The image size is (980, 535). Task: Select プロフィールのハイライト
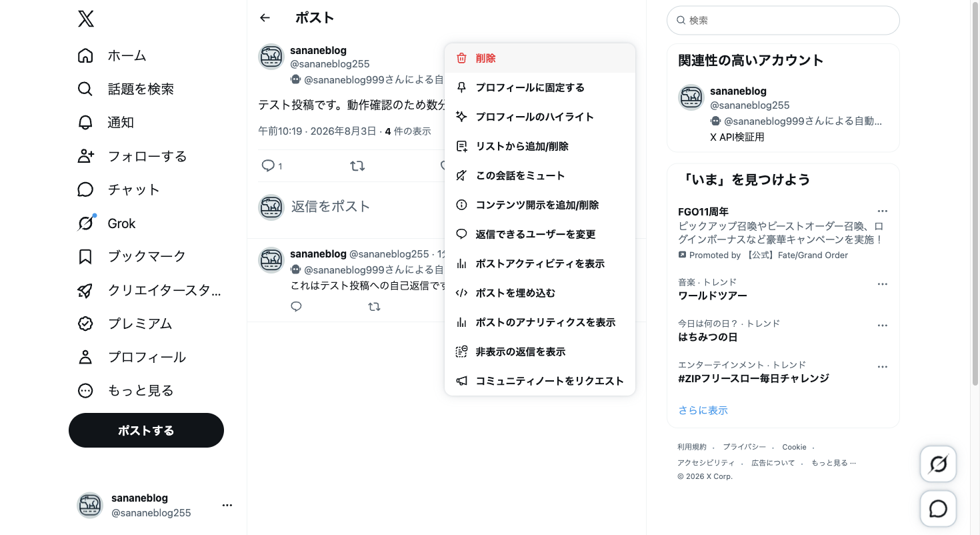point(540,117)
